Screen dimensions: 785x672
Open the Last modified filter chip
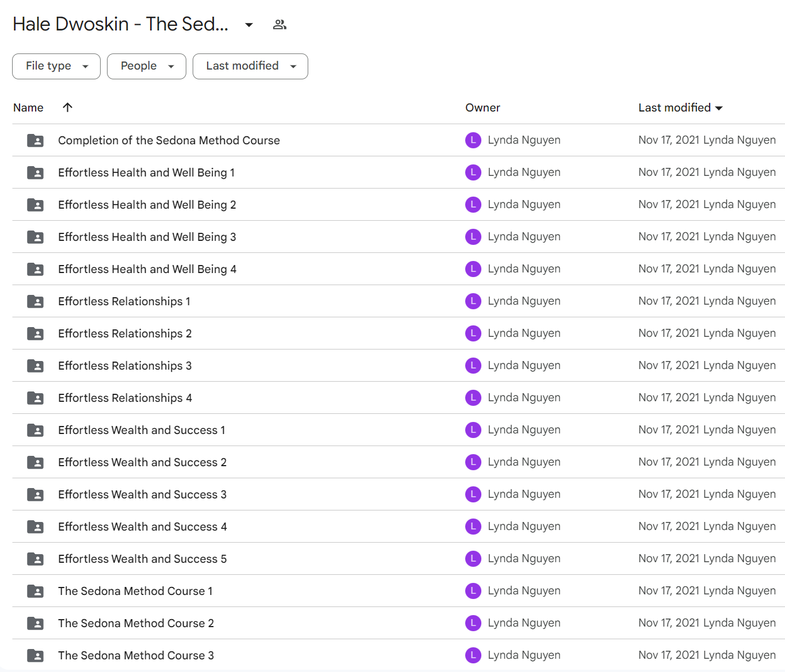coord(250,66)
